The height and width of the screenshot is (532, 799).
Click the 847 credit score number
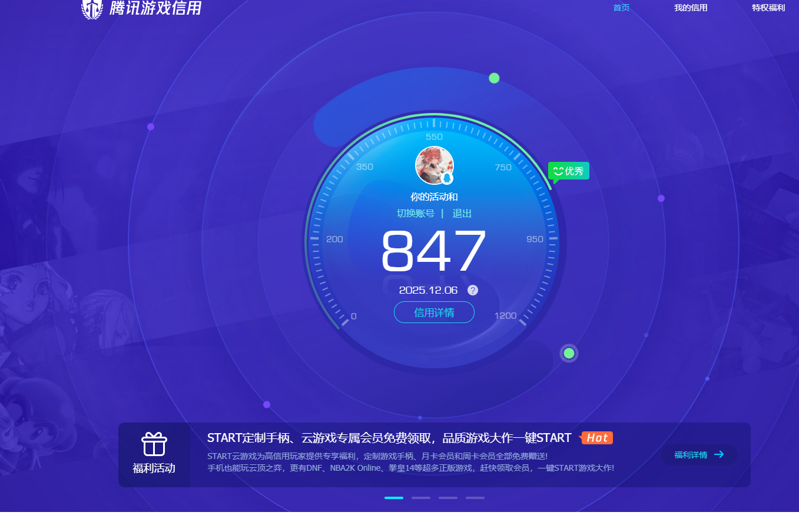434,251
